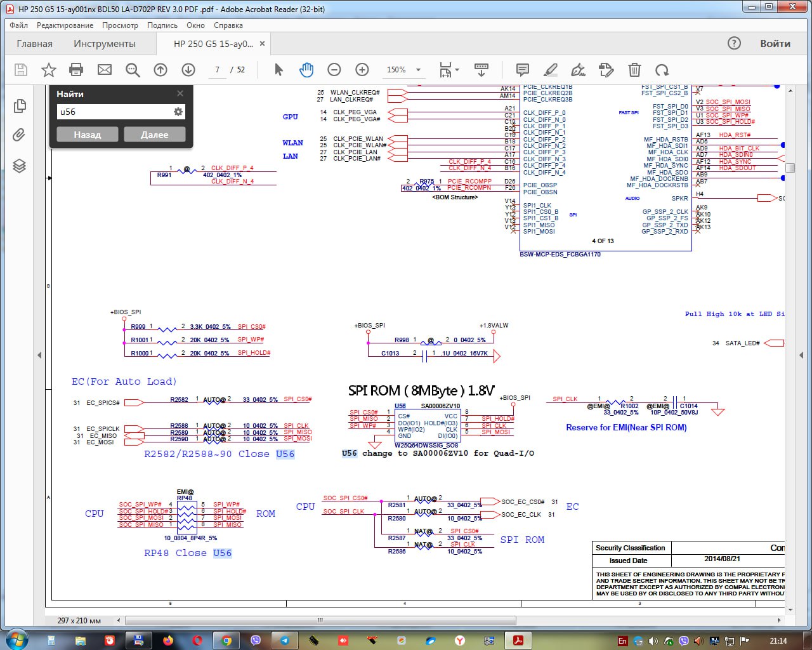Click the scroll down arrow
The width and height of the screenshot is (812, 650).
click(x=790, y=609)
